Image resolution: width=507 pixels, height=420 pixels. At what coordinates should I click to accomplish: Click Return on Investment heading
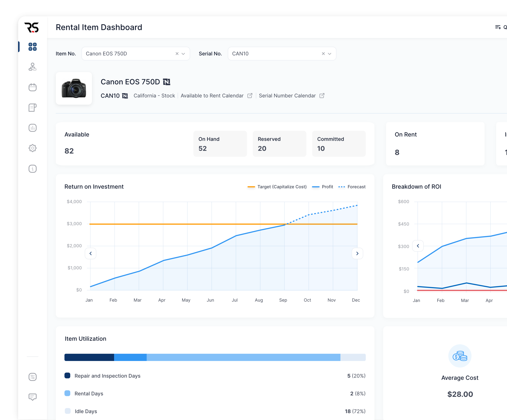94,187
